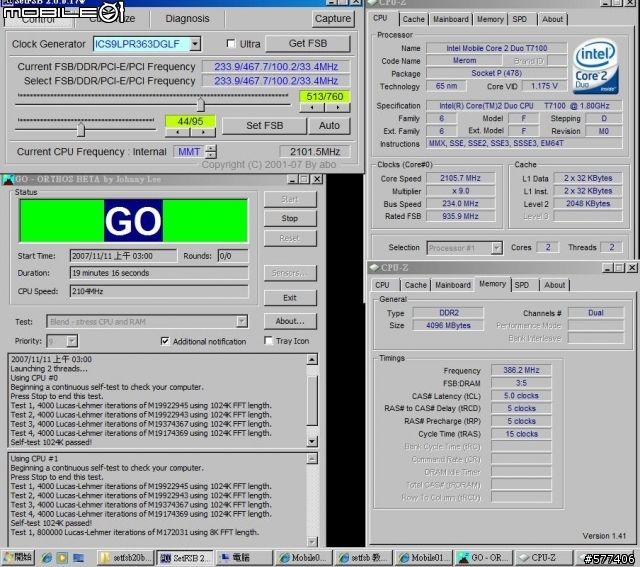Open the Clock Generator dropdown
640x567 pixels.
(x=195, y=44)
